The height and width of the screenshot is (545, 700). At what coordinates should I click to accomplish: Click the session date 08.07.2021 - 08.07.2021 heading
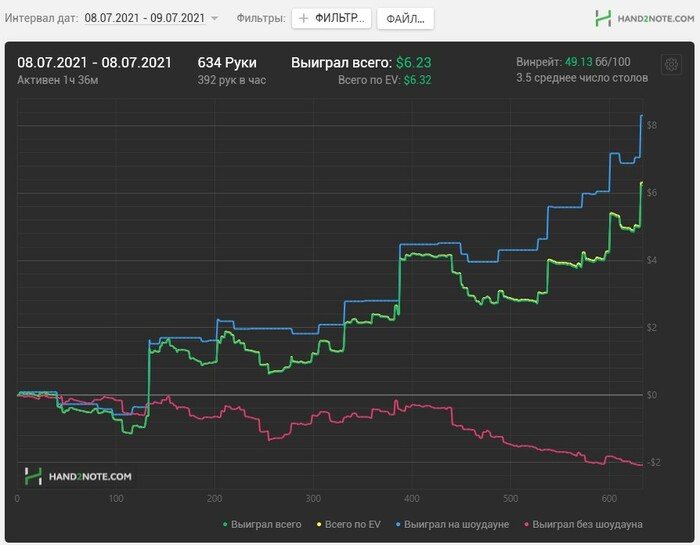tap(94, 62)
